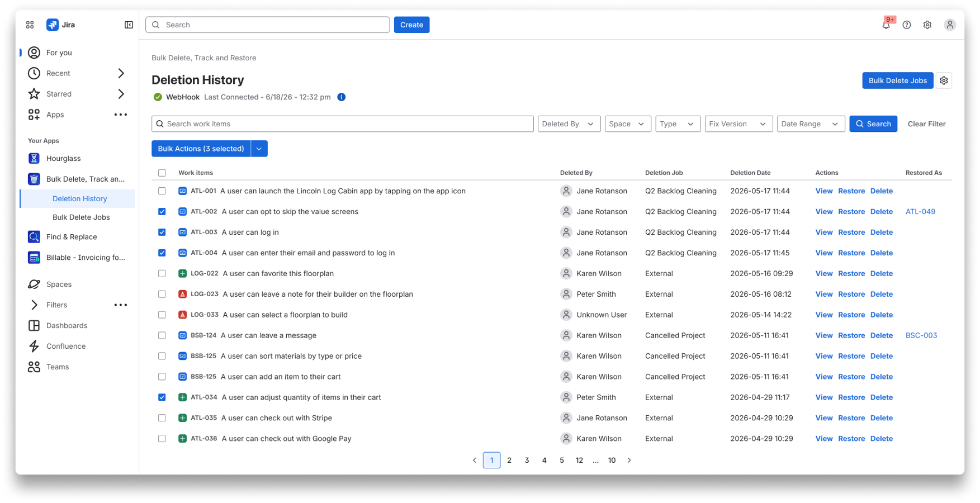Screen dimensions: 980x503
Task: Check the ATL-001 row checkbox
Action: [162, 191]
